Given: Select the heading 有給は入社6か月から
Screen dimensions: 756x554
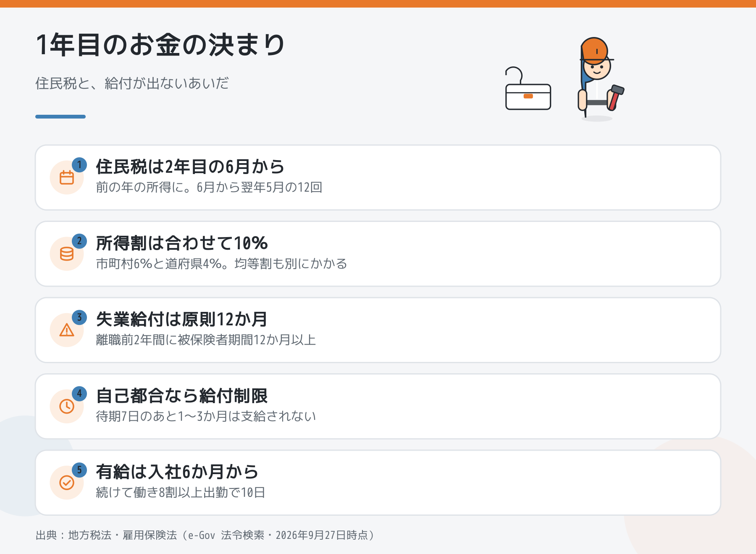Looking at the screenshot, I should 177,472.
